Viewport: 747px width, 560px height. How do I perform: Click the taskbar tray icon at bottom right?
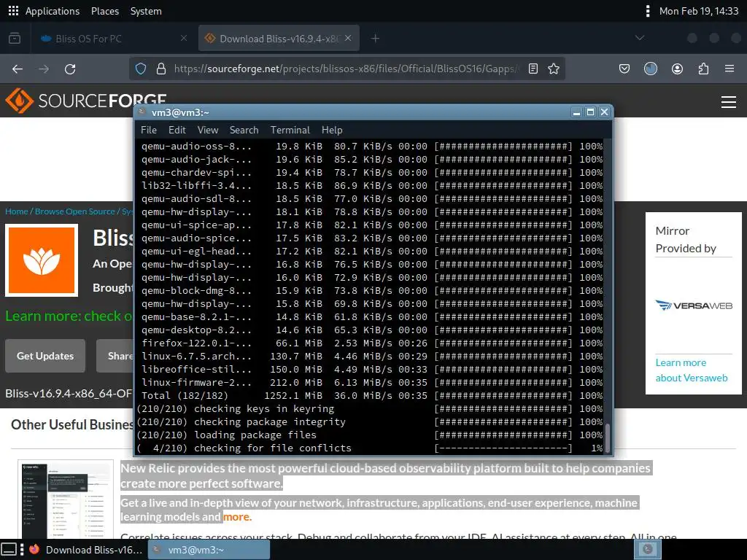[x=648, y=550]
